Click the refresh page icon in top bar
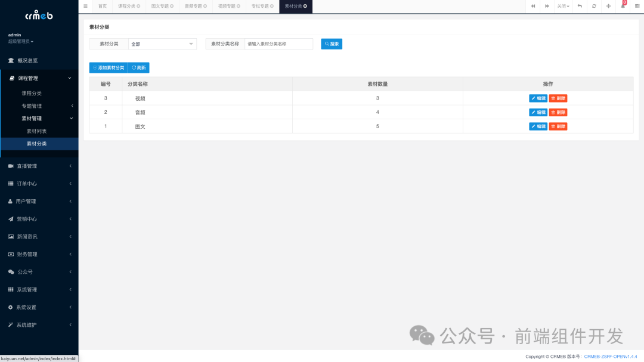644x362 pixels. (594, 6)
